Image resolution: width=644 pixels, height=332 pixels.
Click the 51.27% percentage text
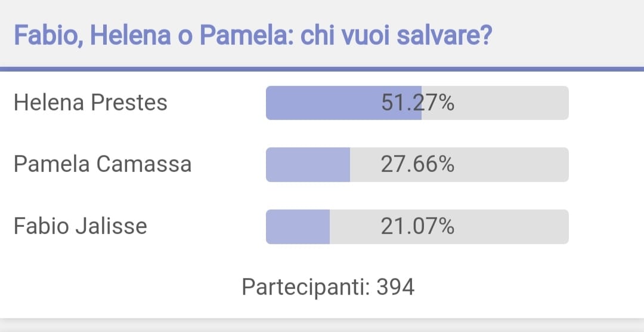point(417,103)
